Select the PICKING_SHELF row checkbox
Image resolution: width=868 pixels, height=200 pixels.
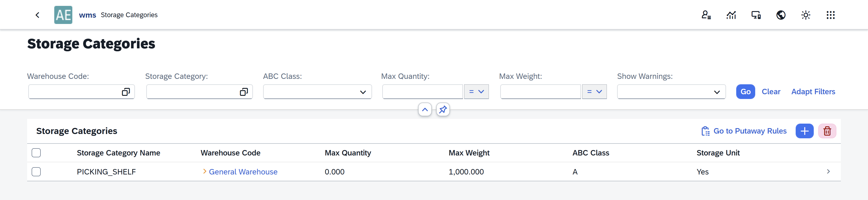pyautogui.click(x=36, y=172)
